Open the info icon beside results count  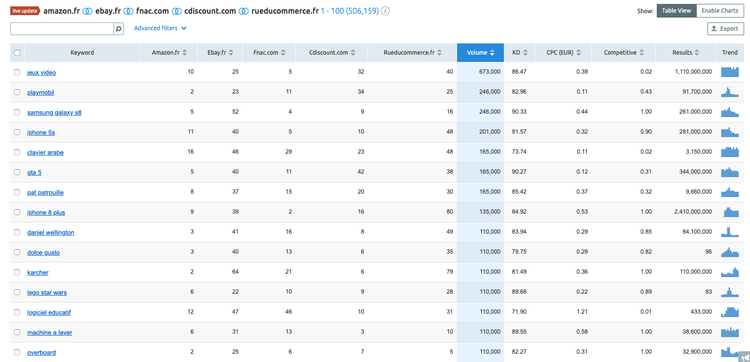click(386, 11)
